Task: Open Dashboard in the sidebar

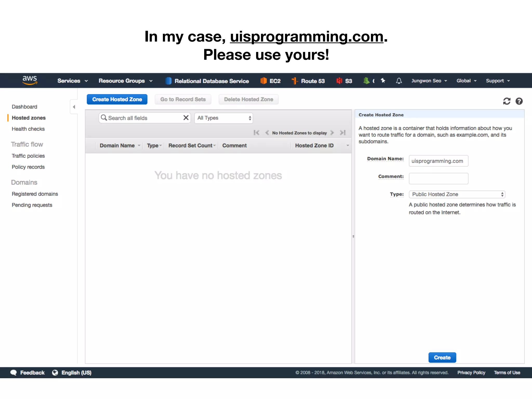Action: point(24,107)
